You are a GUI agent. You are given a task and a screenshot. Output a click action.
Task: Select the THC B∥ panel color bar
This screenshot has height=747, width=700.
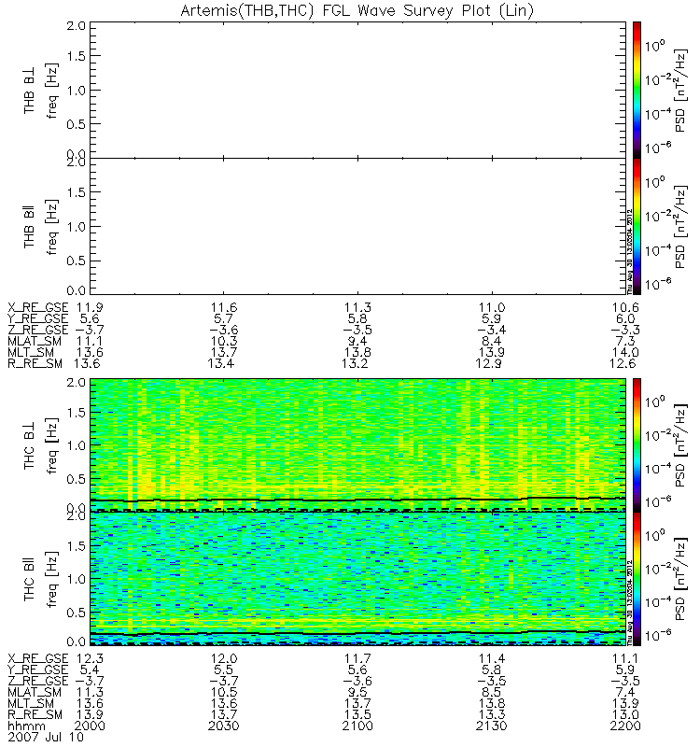click(x=637, y=579)
